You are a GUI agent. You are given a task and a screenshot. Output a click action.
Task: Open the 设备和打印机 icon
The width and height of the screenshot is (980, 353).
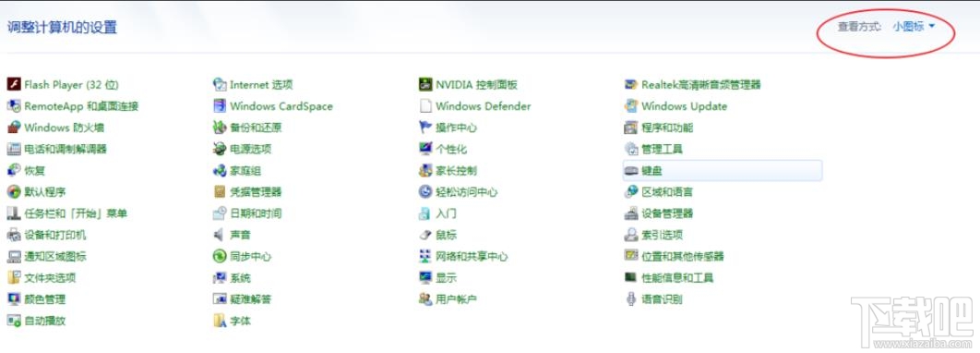(x=14, y=235)
